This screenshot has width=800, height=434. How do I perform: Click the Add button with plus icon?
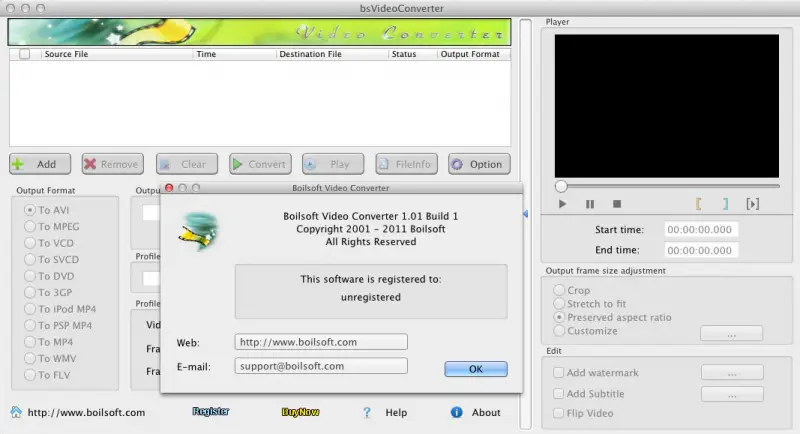click(40, 164)
